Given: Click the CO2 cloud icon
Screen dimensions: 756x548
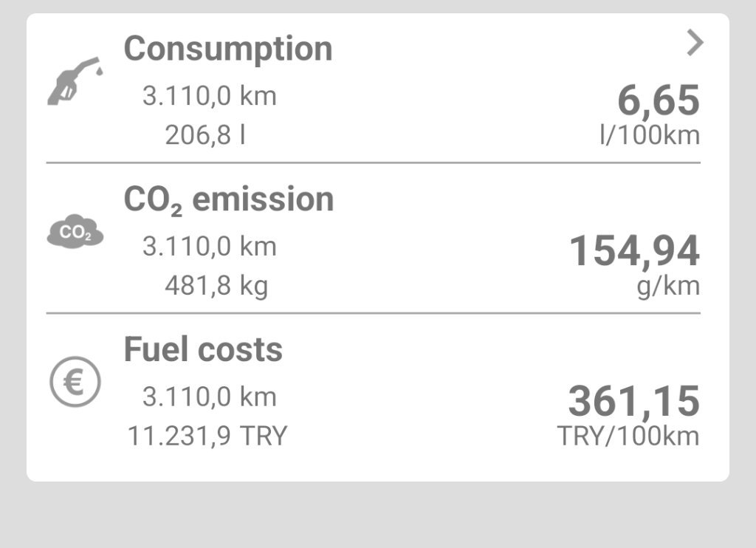Looking at the screenshot, I should click(x=75, y=233).
